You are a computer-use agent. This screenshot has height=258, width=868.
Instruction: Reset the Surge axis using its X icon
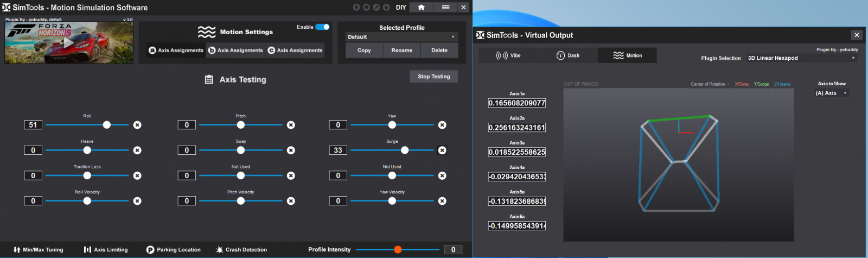(442, 150)
